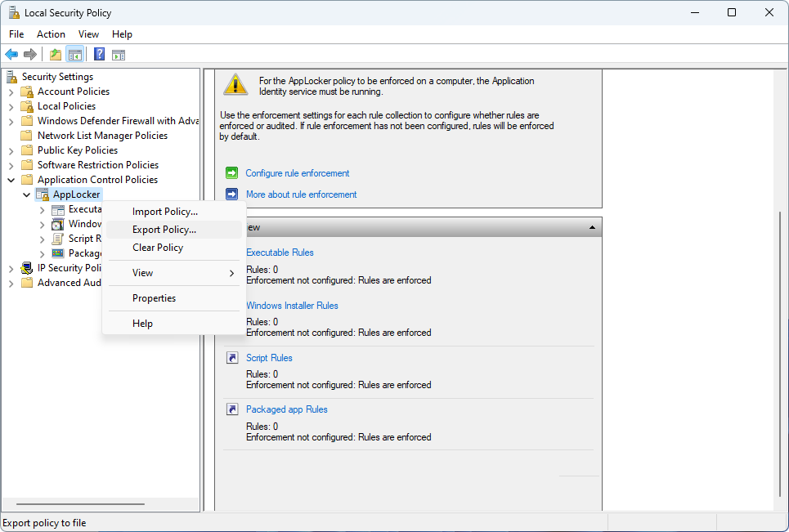Screen dimensions: 789x532
Task: Collapse the Application Control Policies node
Action: pyautogui.click(x=11, y=180)
